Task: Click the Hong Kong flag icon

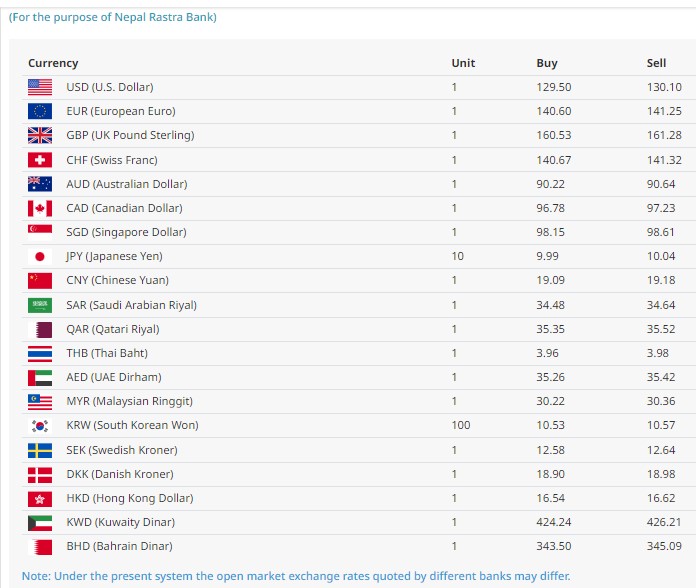Action: pyautogui.click(x=40, y=499)
